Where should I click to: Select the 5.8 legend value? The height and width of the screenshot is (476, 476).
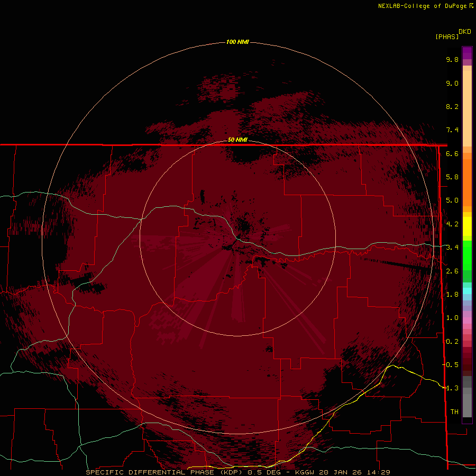point(452,177)
